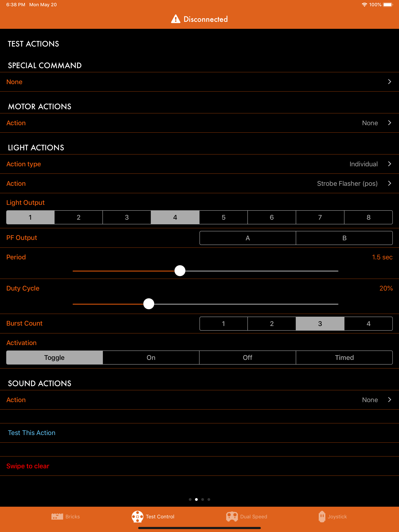Tap the Special Command None label
This screenshot has width=399, height=532.
(x=14, y=82)
